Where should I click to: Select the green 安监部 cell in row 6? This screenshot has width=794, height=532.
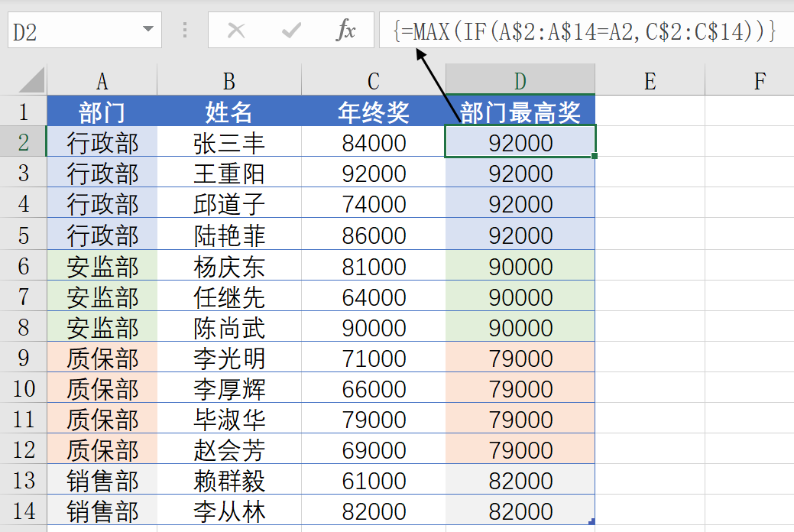point(102,266)
